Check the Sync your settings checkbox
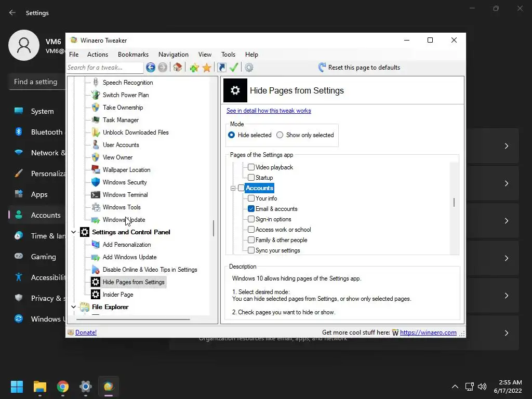This screenshot has height=399, width=532. (251, 250)
